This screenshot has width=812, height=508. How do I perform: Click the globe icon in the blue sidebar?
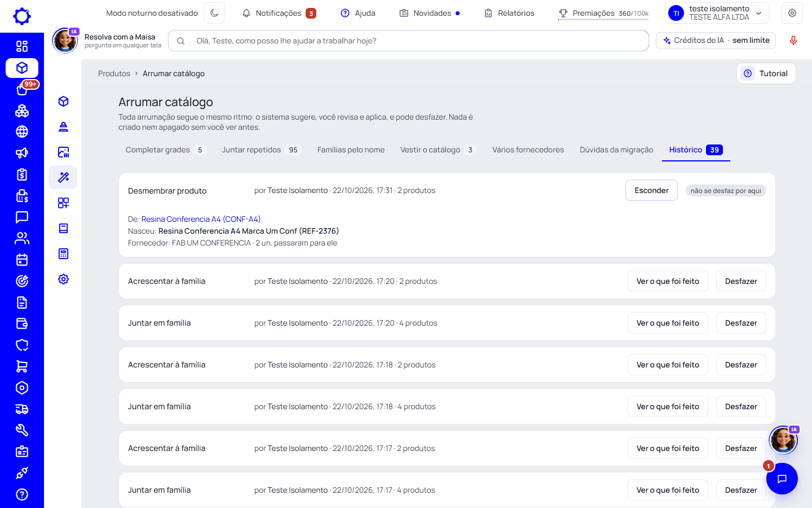(x=22, y=132)
